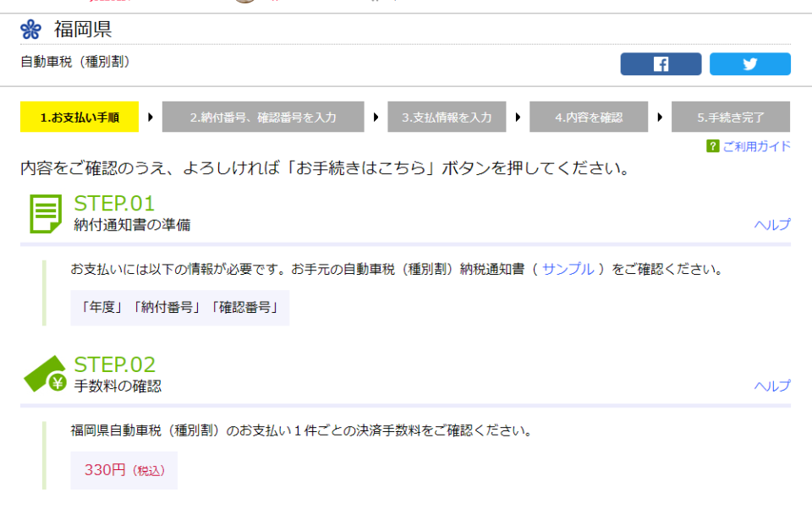
Task: Open ヘルプ link for STEP.02
Action: [x=772, y=386]
